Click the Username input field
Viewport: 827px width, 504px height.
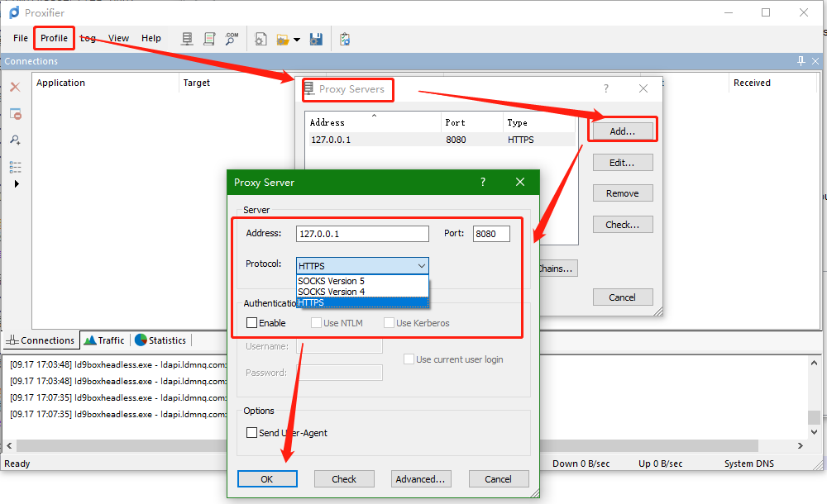340,346
